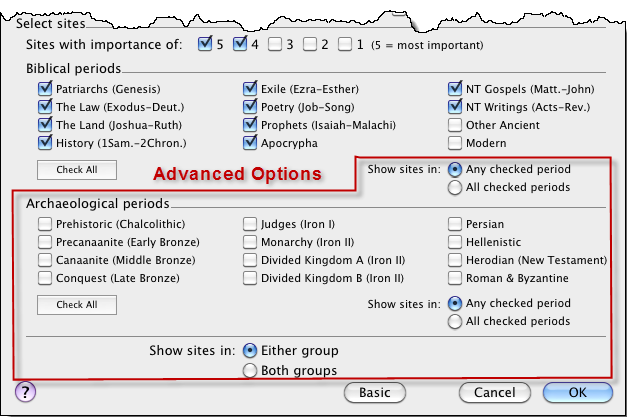
Task: Toggle the Exile (Ezra-Esther) checkbox
Action: pos(250,88)
